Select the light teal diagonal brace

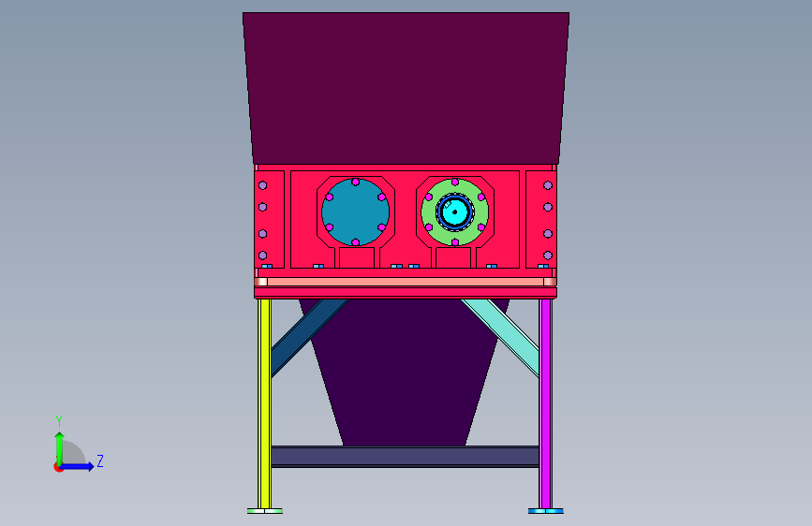[x=500, y=337]
